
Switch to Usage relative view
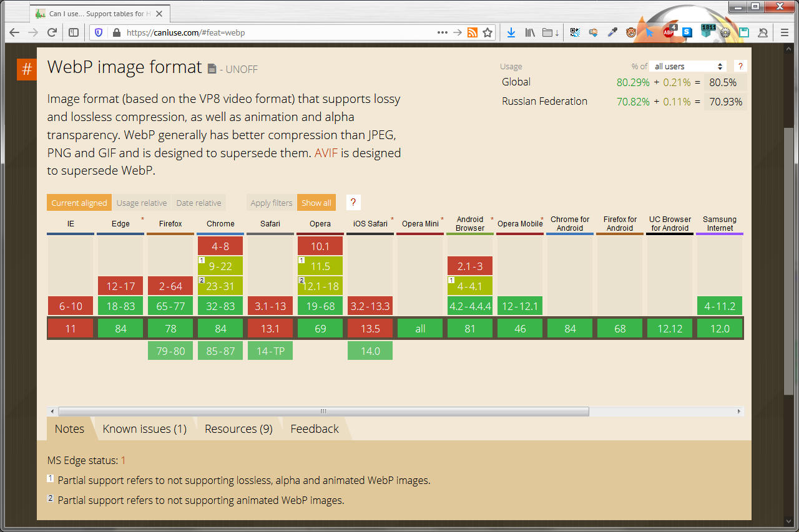[x=142, y=203]
